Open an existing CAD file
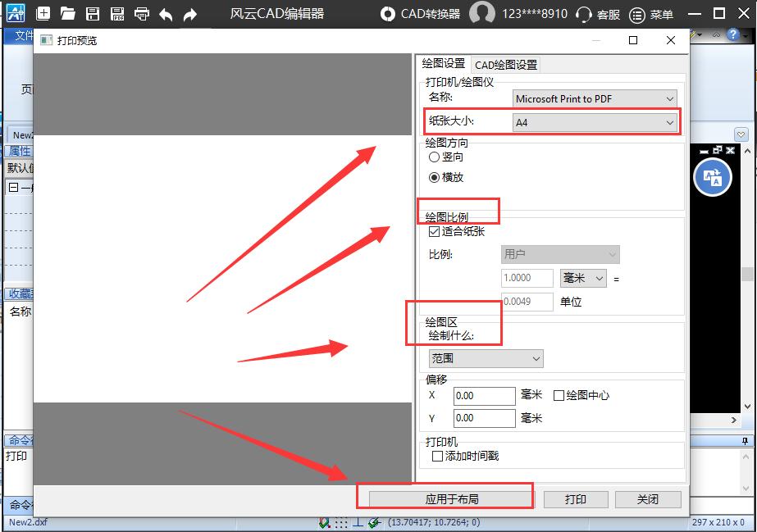The width and height of the screenshot is (757, 532). pyautogui.click(x=67, y=13)
